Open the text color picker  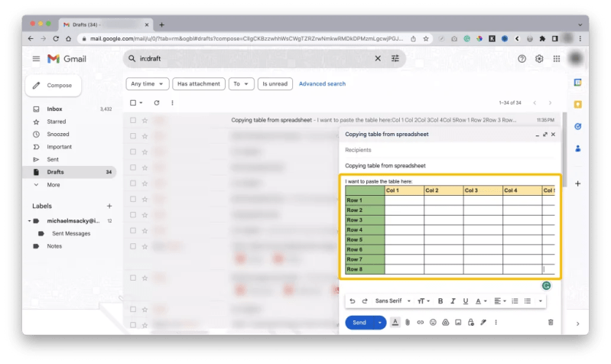(x=481, y=301)
